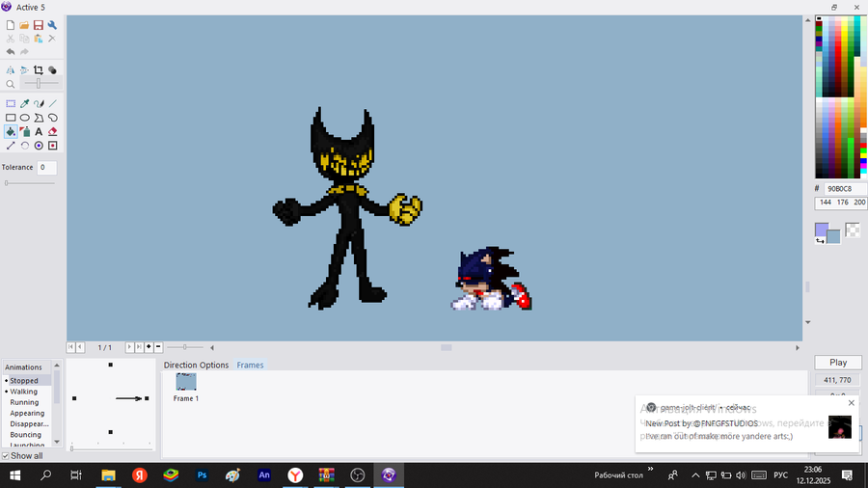Select the Ellipse shape tool

click(x=24, y=118)
